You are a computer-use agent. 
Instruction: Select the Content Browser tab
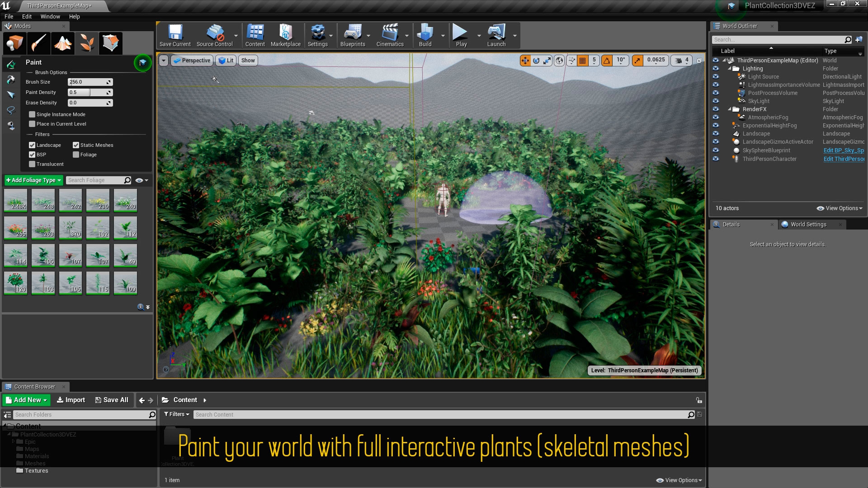(35, 387)
